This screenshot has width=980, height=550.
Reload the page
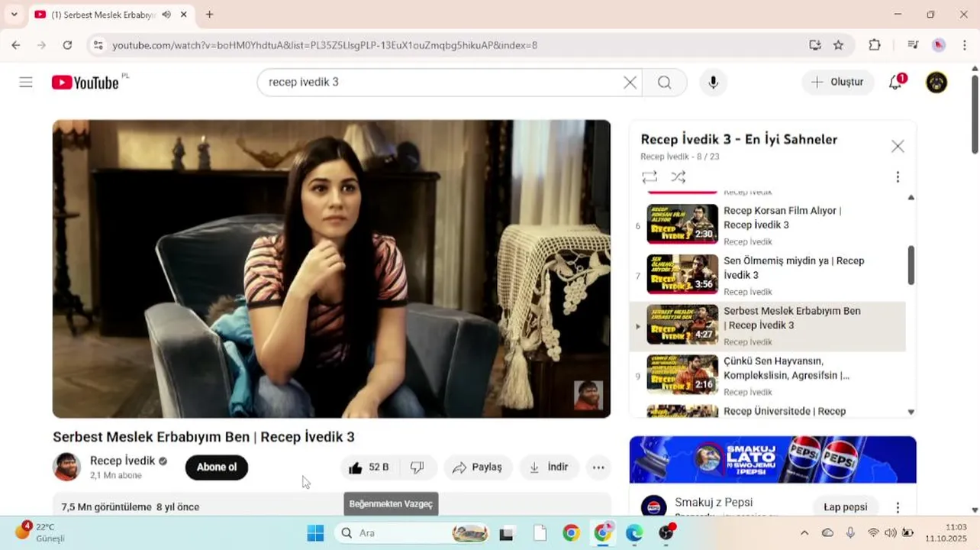click(67, 45)
